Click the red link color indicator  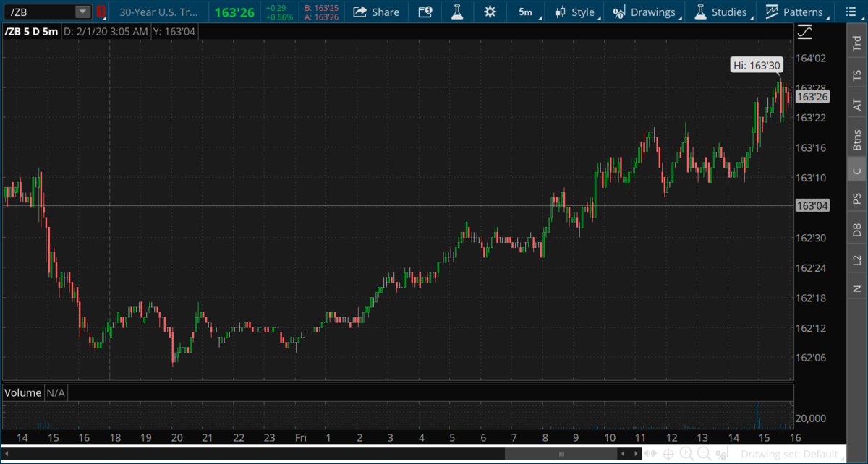click(x=101, y=12)
